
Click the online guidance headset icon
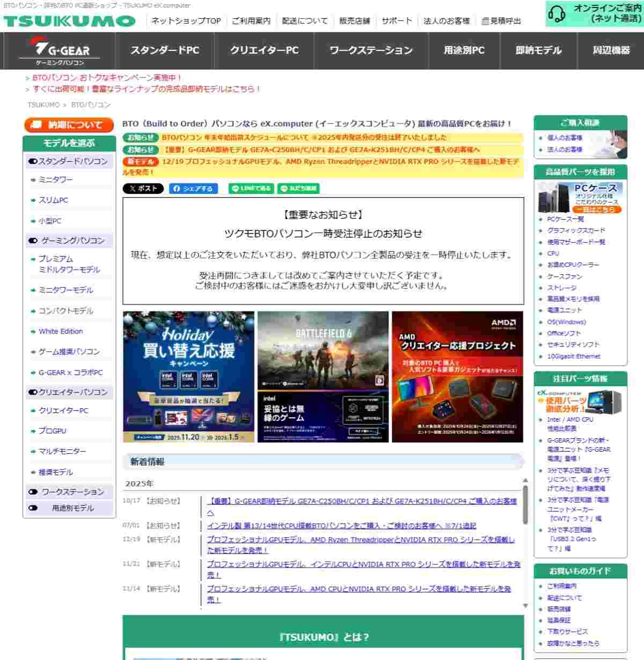pos(557,14)
